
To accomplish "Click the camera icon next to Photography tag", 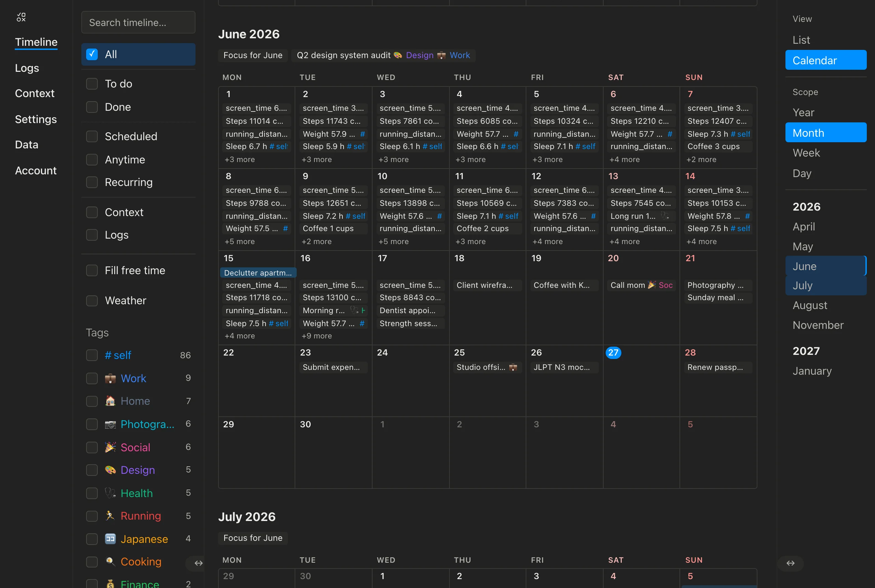I will 110,424.
